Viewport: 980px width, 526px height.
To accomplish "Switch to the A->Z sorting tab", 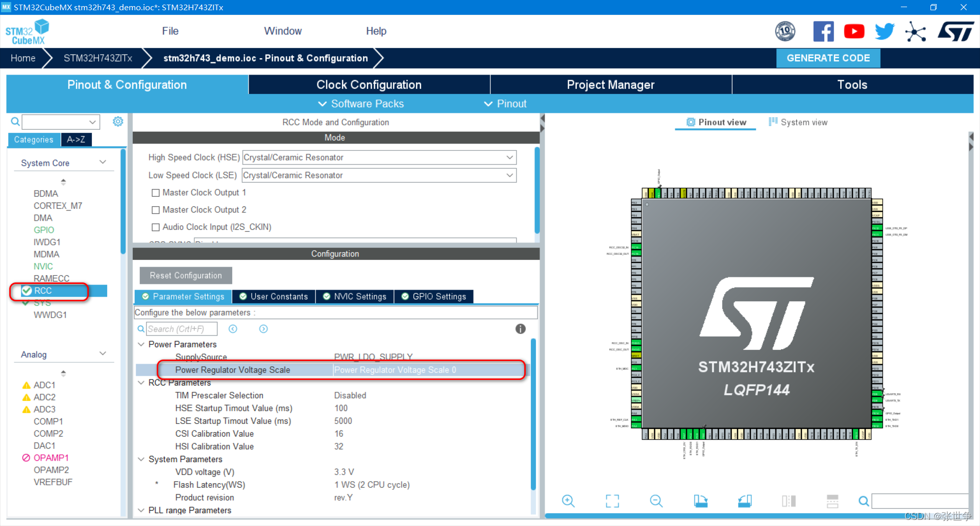I will [x=76, y=139].
